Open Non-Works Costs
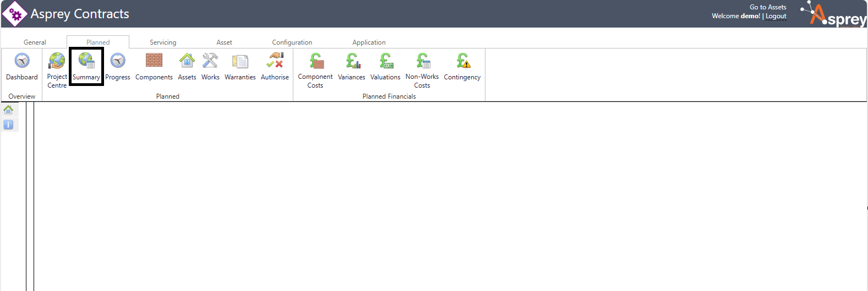The height and width of the screenshot is (291, 868). [422, 61]
